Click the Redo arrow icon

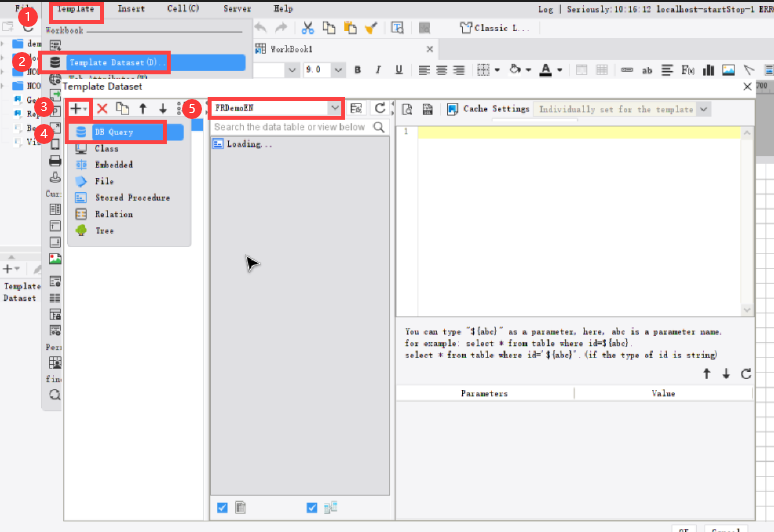pyautogui.click(x=281, y=28)
